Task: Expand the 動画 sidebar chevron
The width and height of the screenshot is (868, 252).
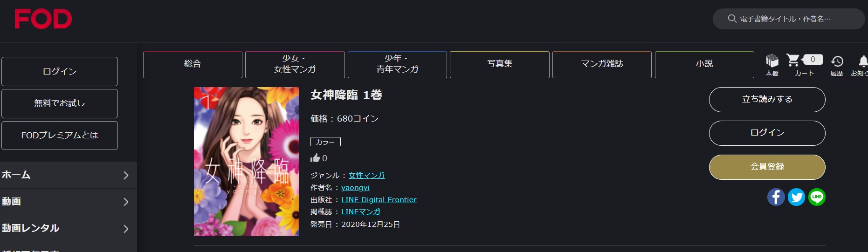Action: pos(126,202)
